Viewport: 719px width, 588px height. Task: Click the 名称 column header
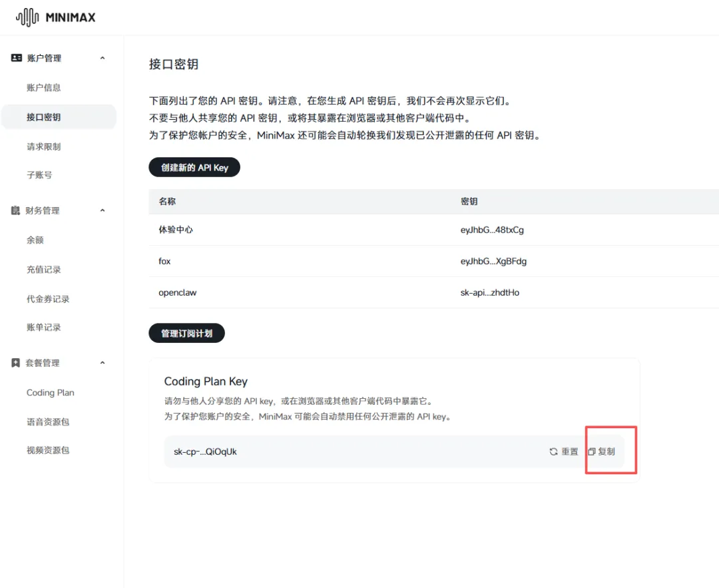click(x=167, y=201)
